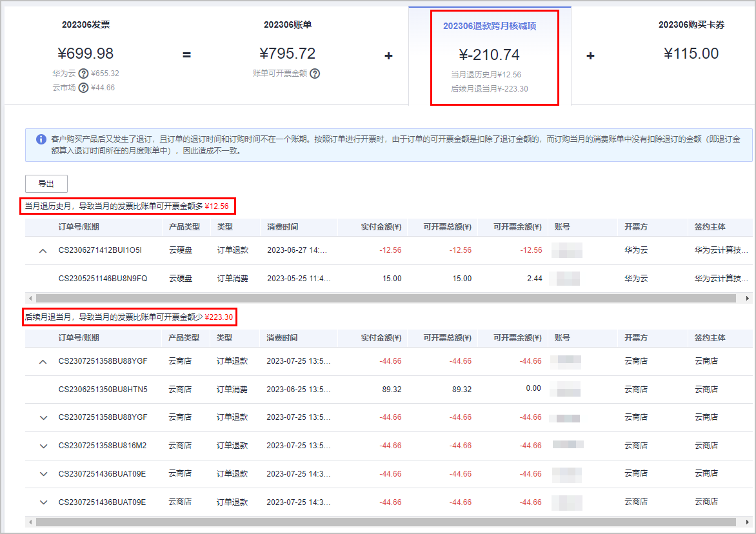Collapse the expanded CS2307251358BU88YGF refund row

43,362
